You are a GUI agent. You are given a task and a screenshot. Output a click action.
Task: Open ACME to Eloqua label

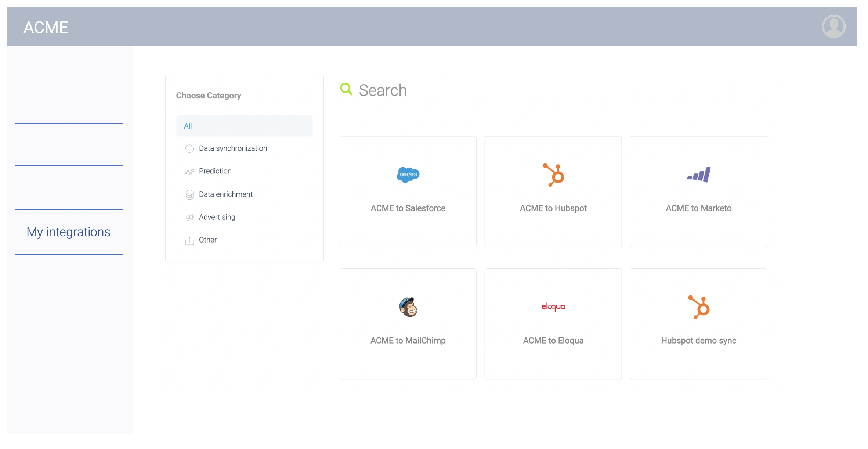tap(553, 341)
